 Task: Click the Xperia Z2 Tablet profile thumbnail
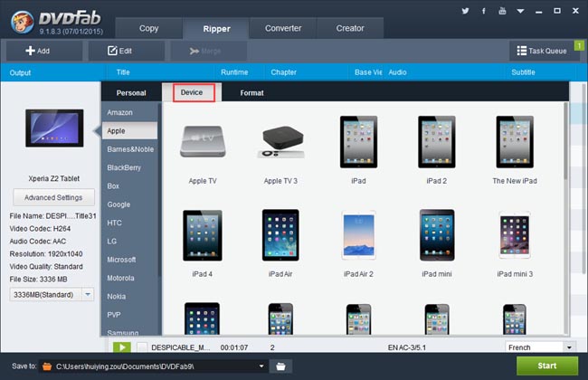(54, 128)
